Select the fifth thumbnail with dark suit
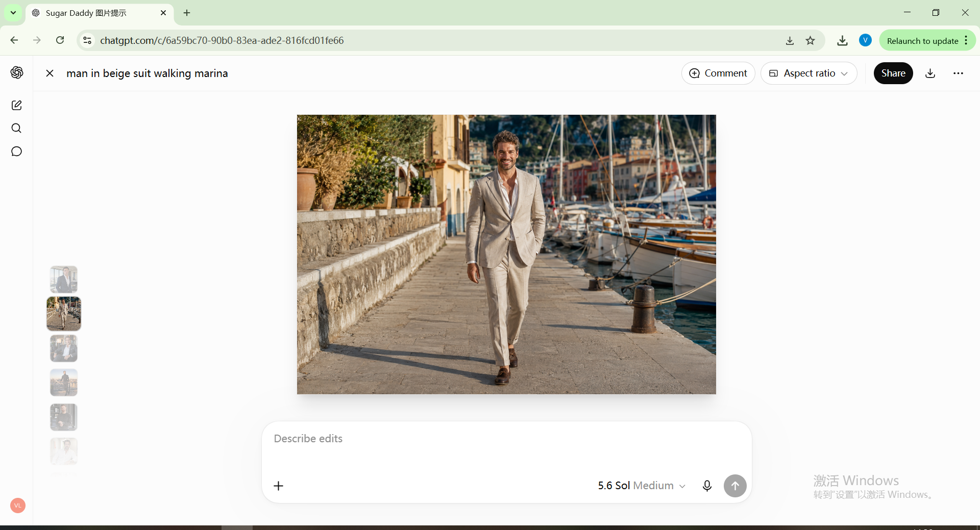 pos(64,417)
